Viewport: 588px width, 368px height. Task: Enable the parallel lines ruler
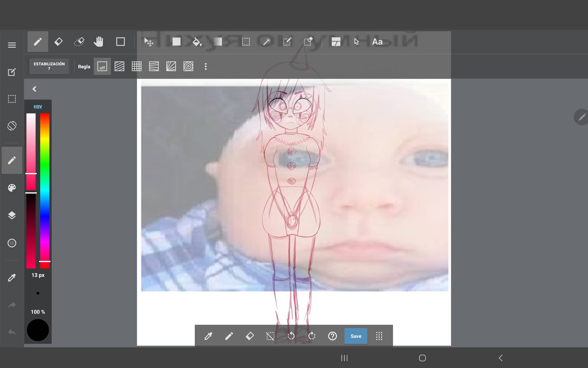coord(119,66)
